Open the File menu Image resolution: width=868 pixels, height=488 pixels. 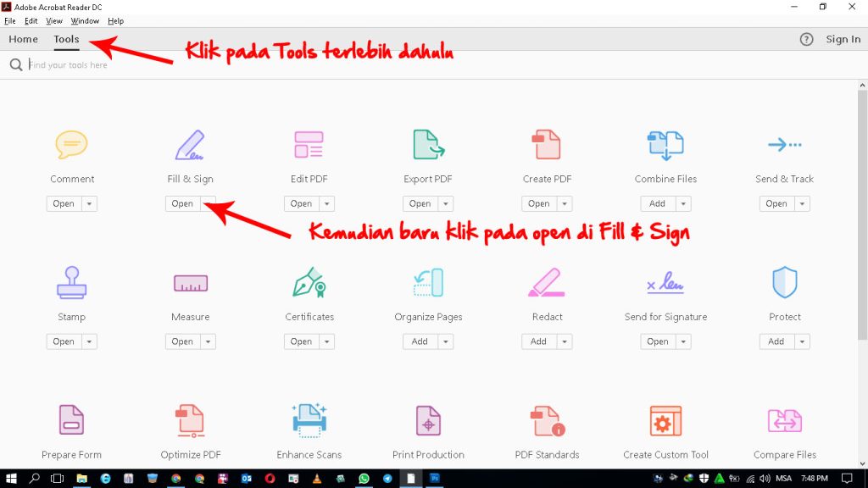pyautogui.click(x=10, y=21)
